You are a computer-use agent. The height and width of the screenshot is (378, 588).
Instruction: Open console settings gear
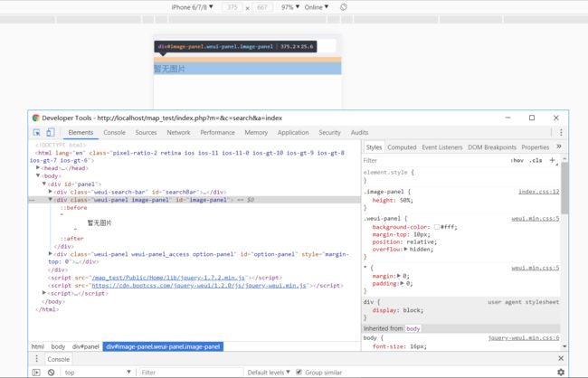(561, 372)
